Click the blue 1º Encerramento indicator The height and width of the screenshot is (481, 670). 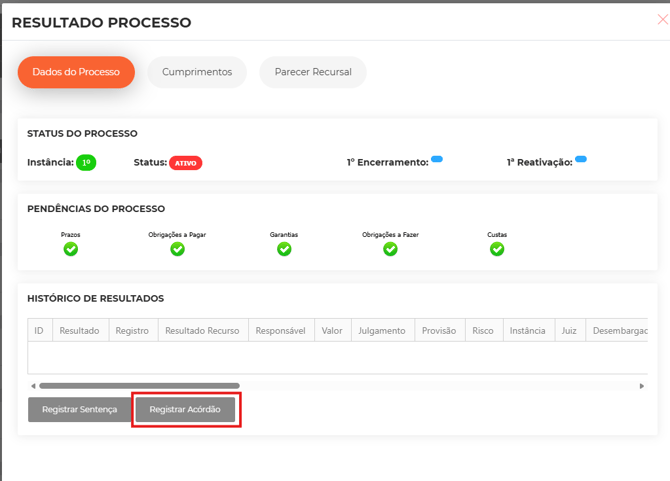pyautogui.click(x=437, y=159)
